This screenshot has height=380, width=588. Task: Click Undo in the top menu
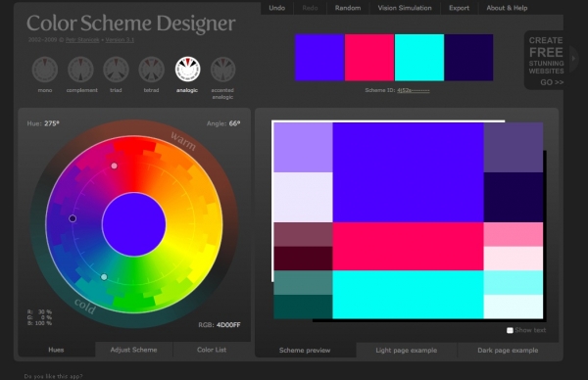tap(276, 8)
